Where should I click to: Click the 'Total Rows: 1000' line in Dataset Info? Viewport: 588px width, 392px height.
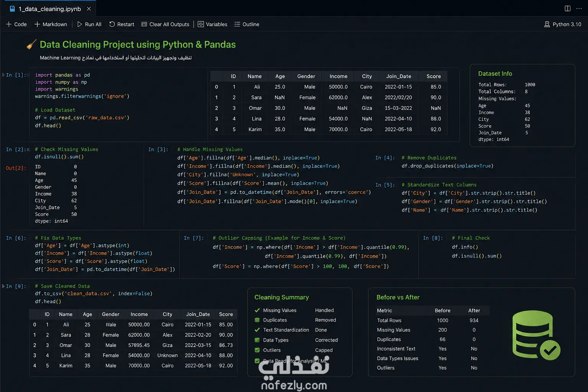507,85
